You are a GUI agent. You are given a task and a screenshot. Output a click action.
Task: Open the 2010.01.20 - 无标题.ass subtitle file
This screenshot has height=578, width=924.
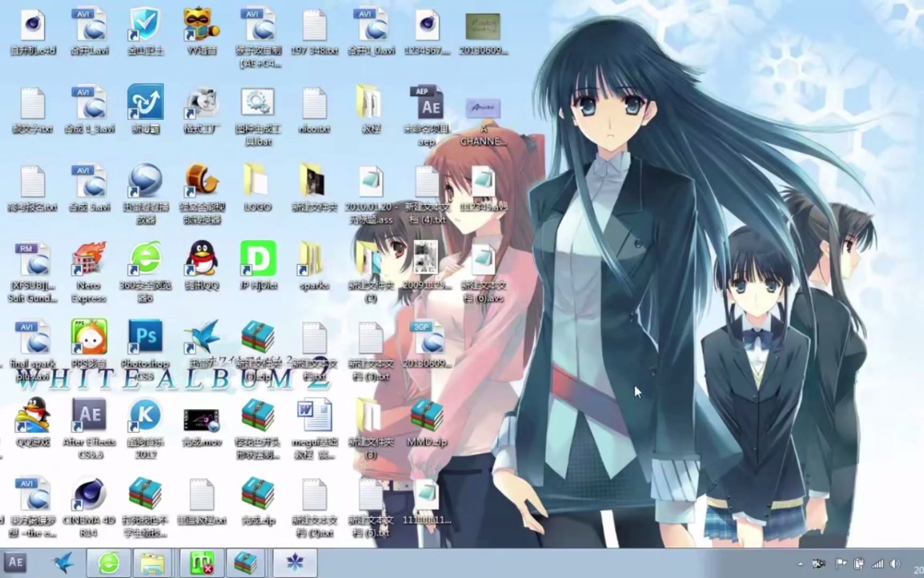coord(371,195)
